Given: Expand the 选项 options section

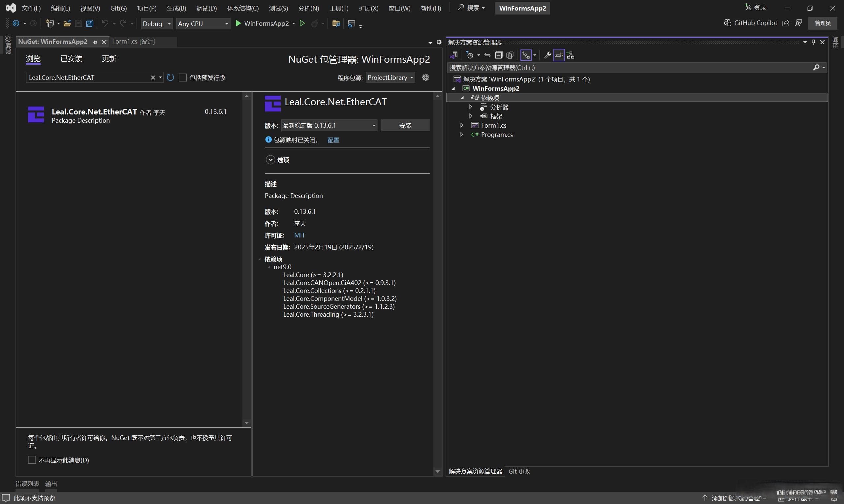Looking at the screenshot, I should (x=270, y=160).
